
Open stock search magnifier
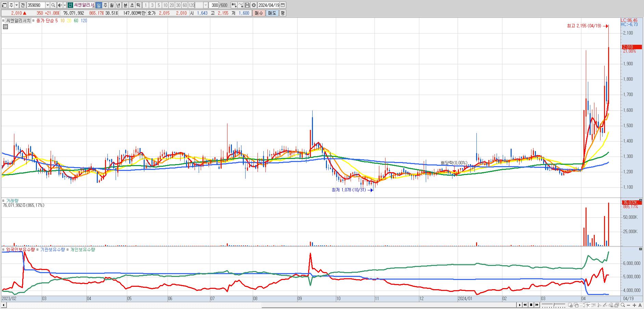tap(53, 5)
